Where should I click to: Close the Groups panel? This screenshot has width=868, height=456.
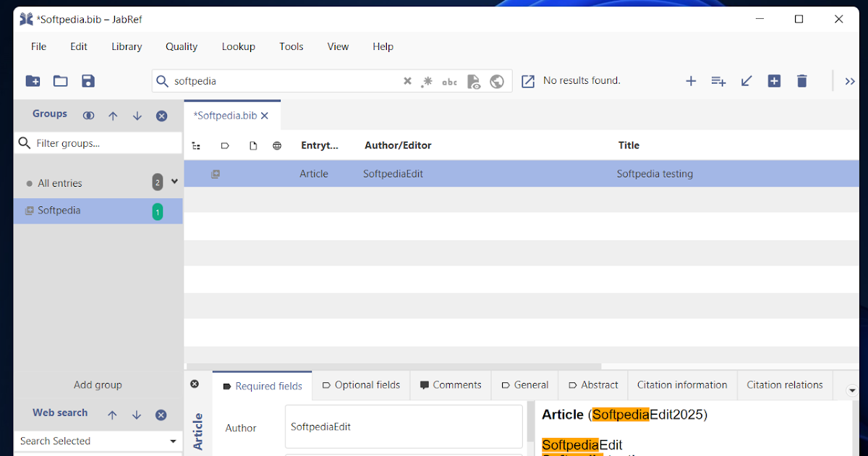coord(162,116)
